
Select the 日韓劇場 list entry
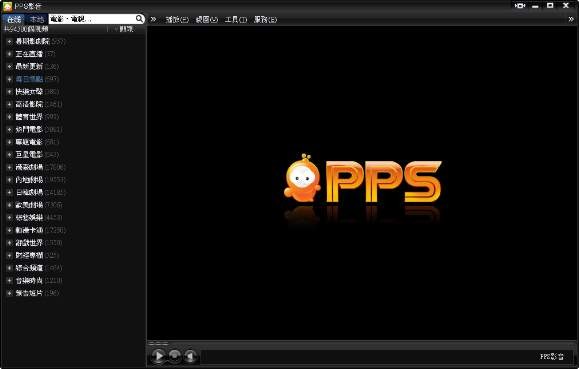tap(40, 192)
